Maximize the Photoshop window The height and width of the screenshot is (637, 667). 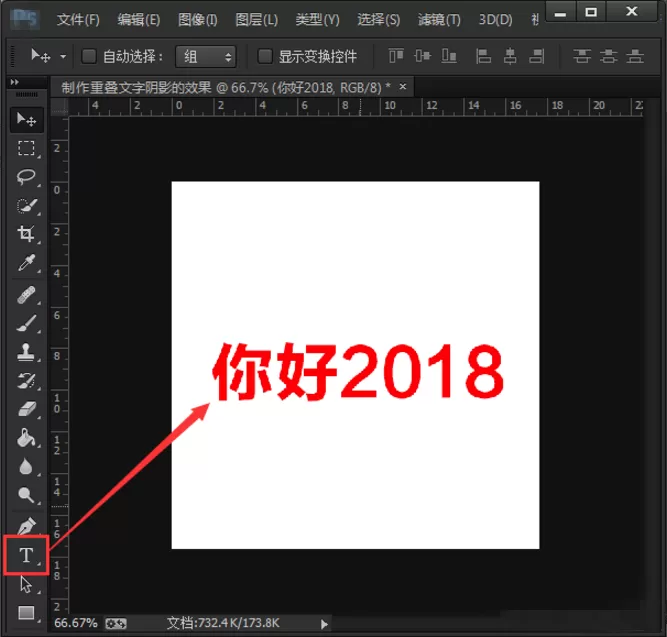pyautogui.click(x=591, y=12)
